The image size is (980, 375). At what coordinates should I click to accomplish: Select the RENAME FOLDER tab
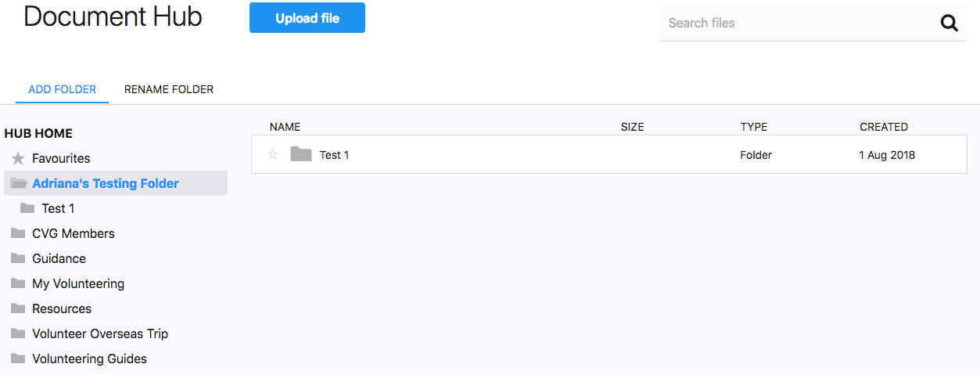169,89
